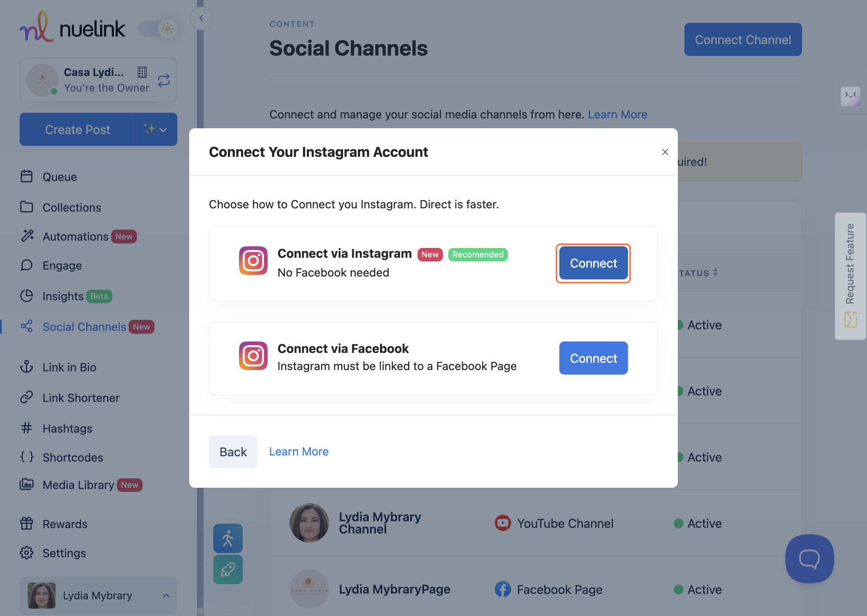867x616 pixels.
Task: Select the Facebook Page type cell
Action: point(548,589)
